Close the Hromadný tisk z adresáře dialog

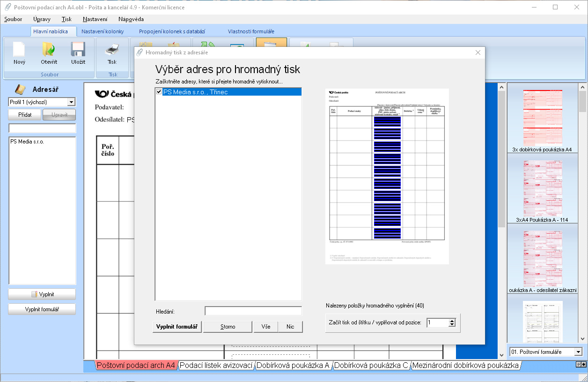tap(478, 52)
